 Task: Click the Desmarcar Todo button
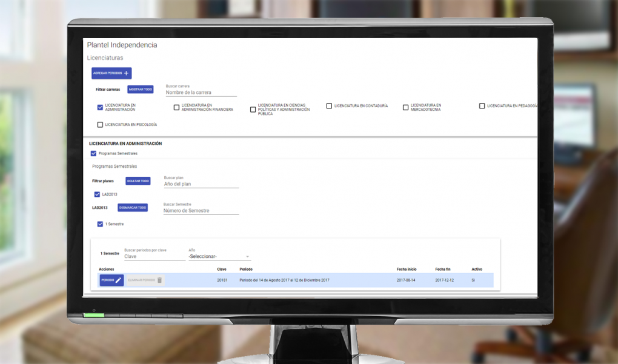click(x=133, y=208)
